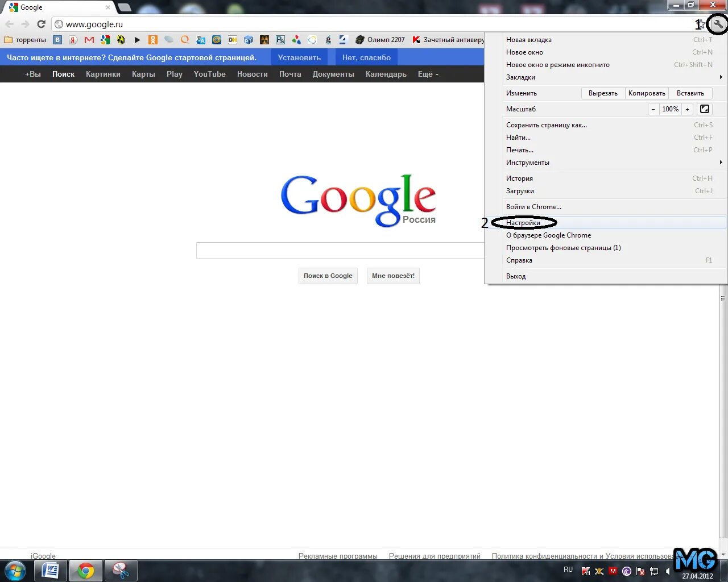
Task: Click Kaspersky tray icon
Action: pyautogui.click(x=586, y=571)
